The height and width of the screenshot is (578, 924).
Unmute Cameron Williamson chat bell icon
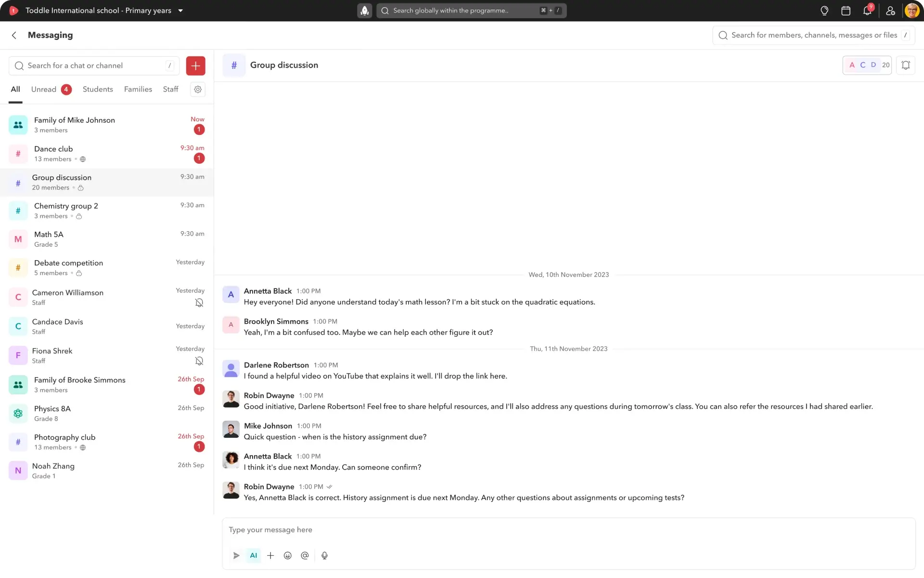[x=199, y=302]
